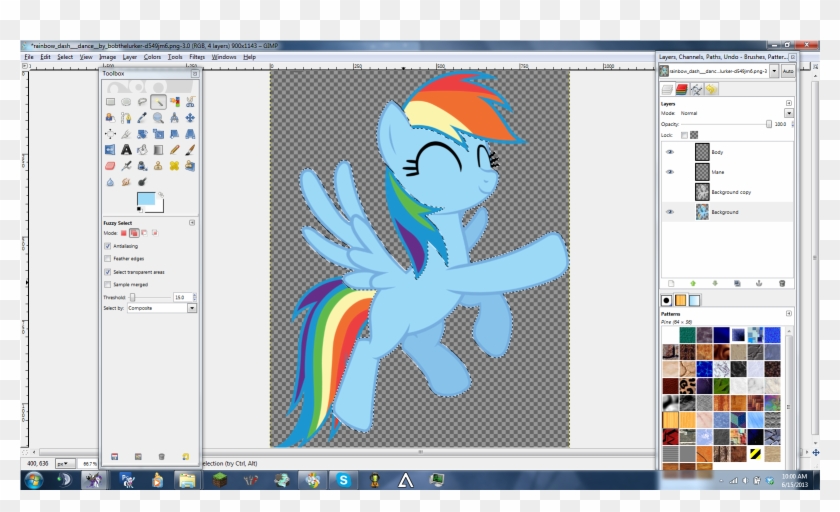Viewport: 840px width, 512px height.
Task: Select the Crop tool
Action: tap(126, 134)
